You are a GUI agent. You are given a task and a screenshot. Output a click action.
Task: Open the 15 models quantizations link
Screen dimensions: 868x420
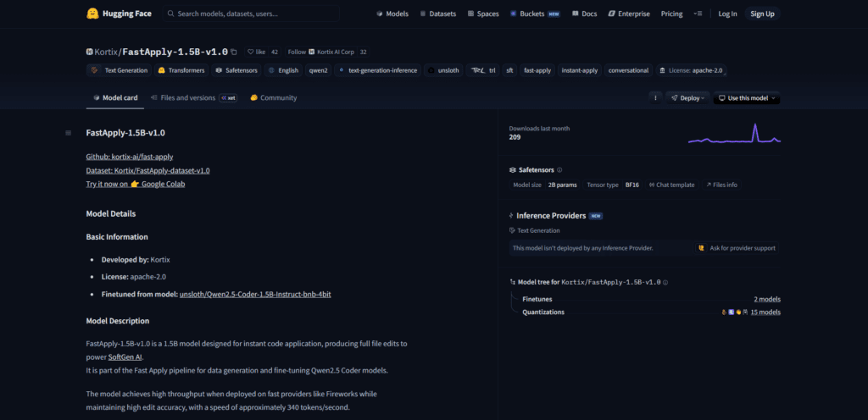click(765, 312)
